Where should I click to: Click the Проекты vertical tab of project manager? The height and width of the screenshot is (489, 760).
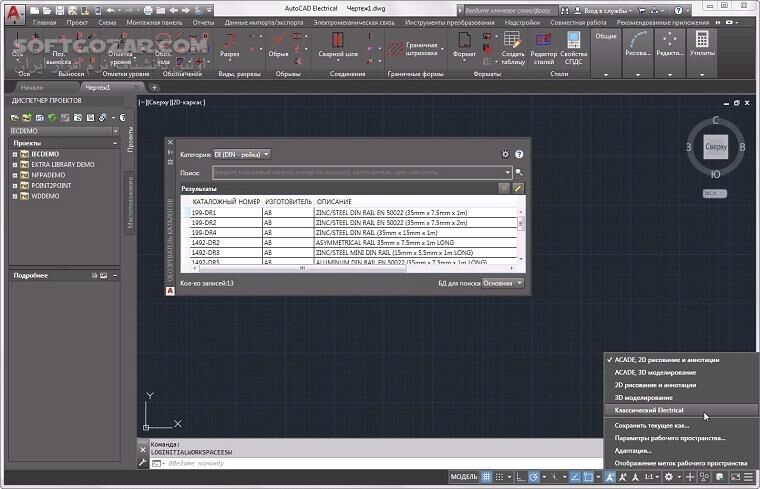(130, 140)
